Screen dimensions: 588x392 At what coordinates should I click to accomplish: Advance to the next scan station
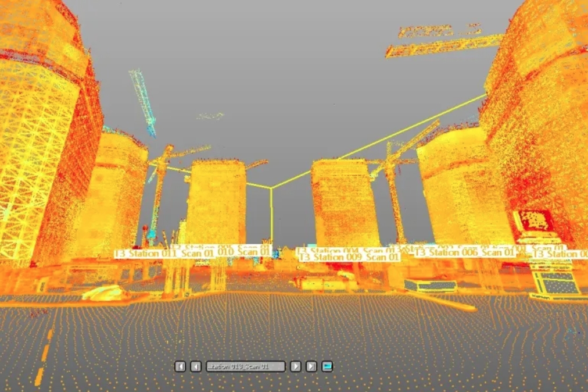click(x=296, y=366)
